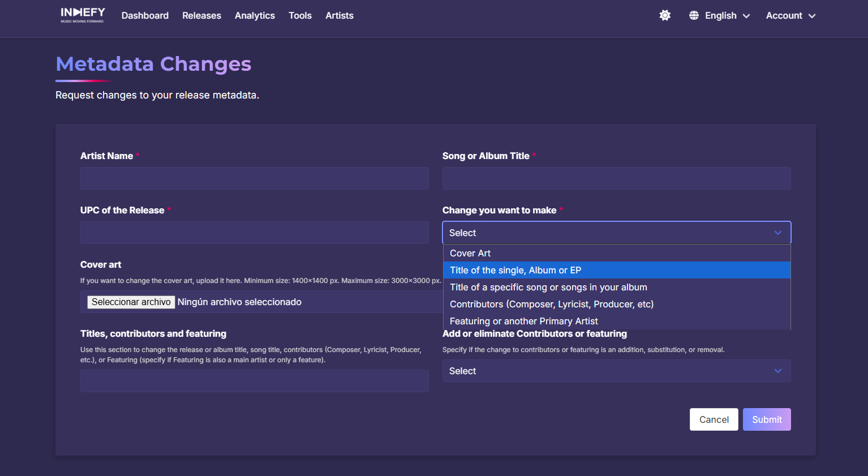Submit the metadata changes form

[767, 419]
